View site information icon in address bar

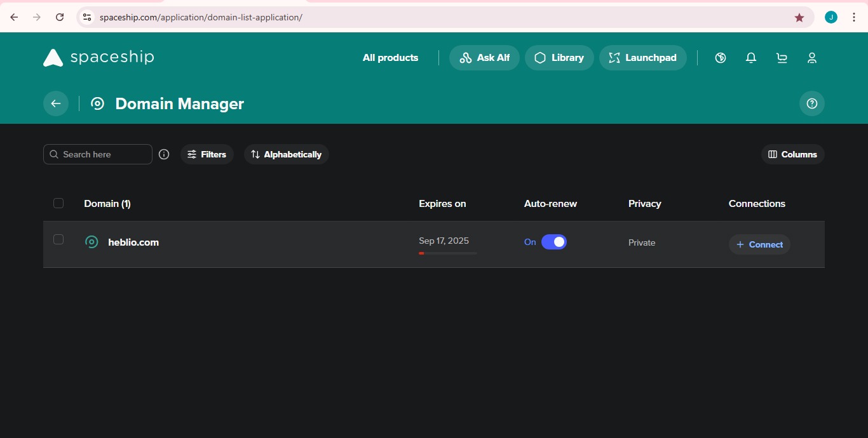click(x=87, y=17)
